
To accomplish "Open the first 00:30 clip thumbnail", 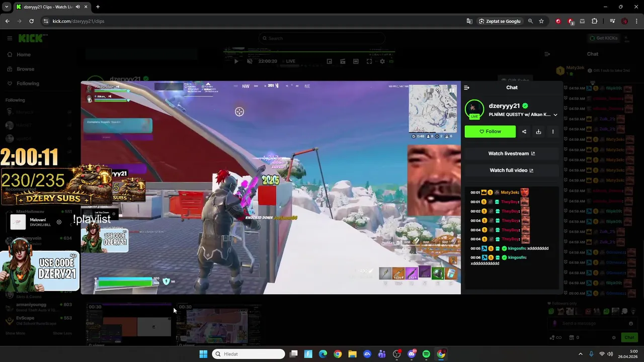I will tap(129, 323).
